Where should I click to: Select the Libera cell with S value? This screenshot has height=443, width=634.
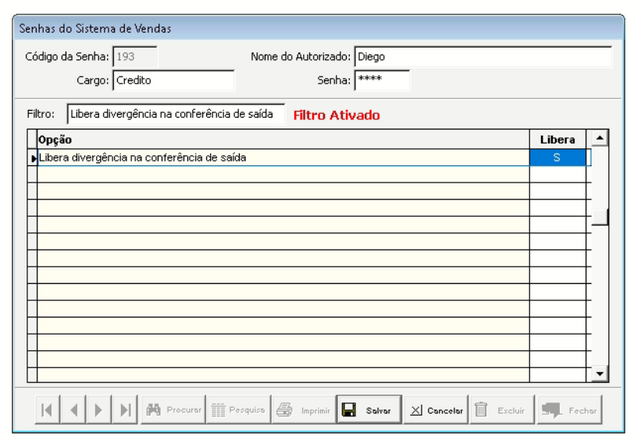coord(558,158)
